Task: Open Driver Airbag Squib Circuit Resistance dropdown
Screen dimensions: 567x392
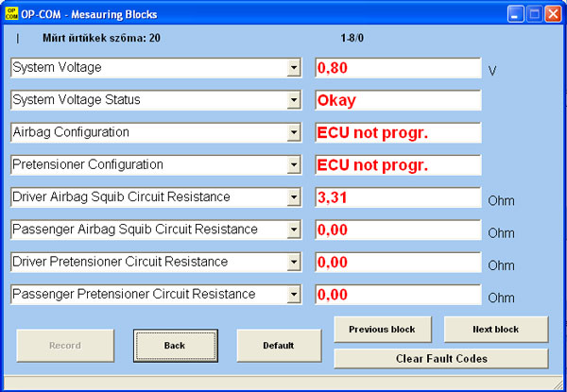Action: pyautogui.click(x=293, y=198)
